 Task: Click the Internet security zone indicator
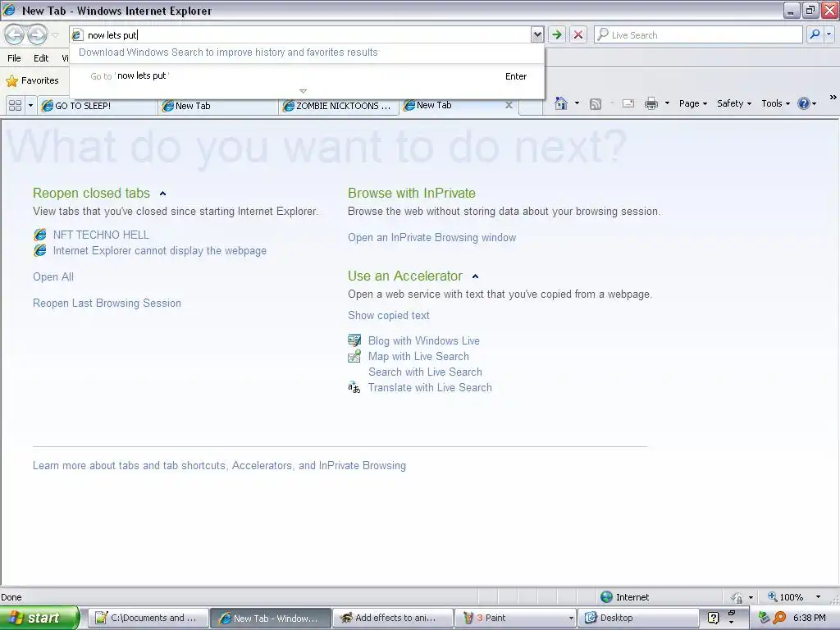point(624,597)
